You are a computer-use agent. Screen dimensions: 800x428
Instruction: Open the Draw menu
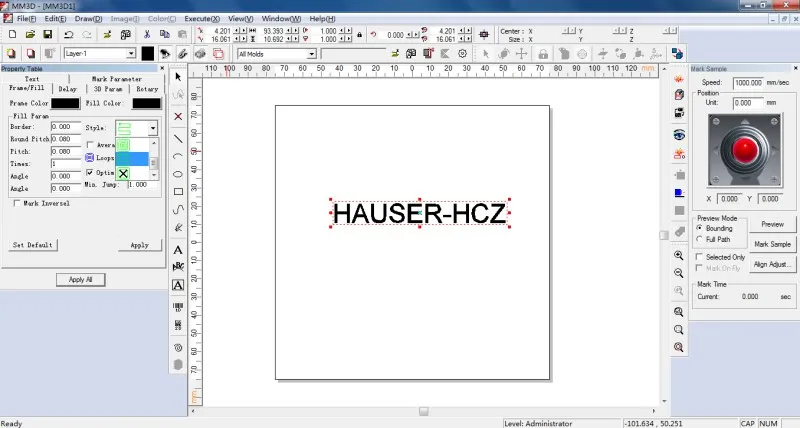88,18
